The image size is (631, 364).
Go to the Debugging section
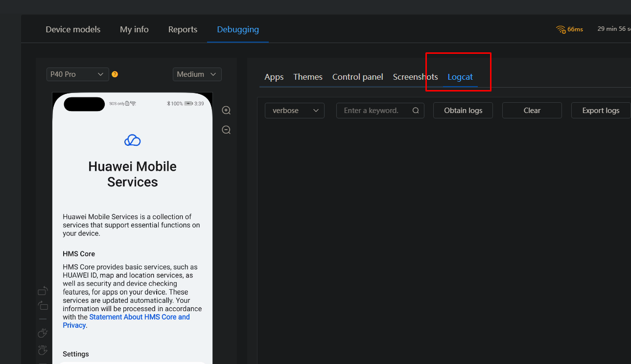coord(238,29)
